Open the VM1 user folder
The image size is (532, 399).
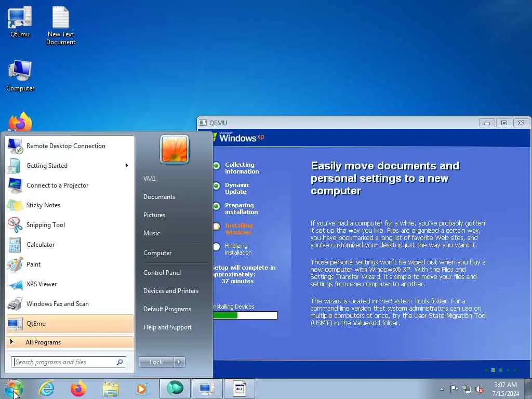pyautogui.click(x=149, y=179)
